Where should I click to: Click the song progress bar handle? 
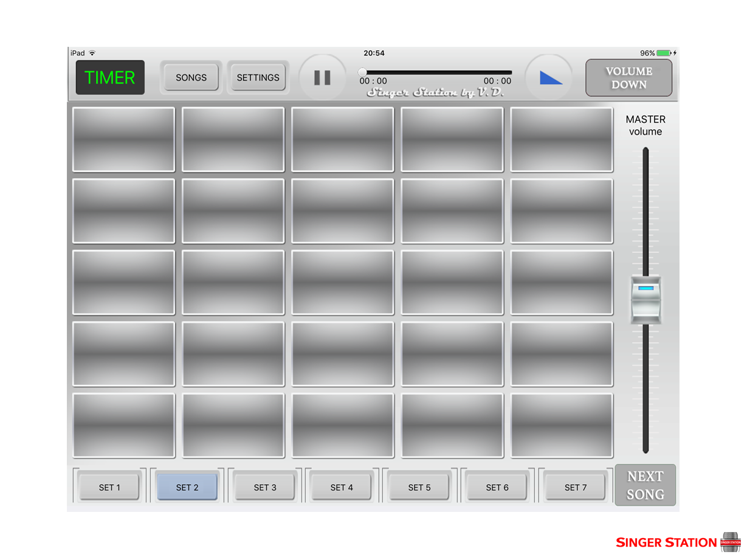(x=363, y=72)
